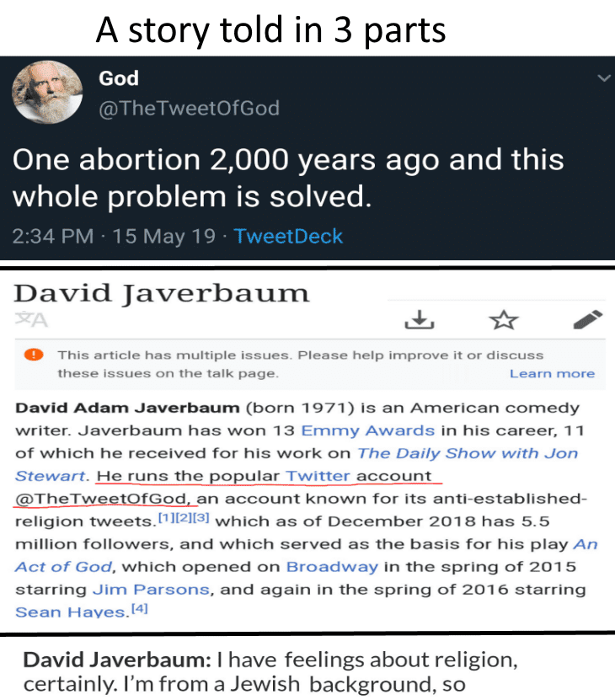Open the @TheTweetOfGod handle in the tweet
615x700 pixels.
click(189, 108)
